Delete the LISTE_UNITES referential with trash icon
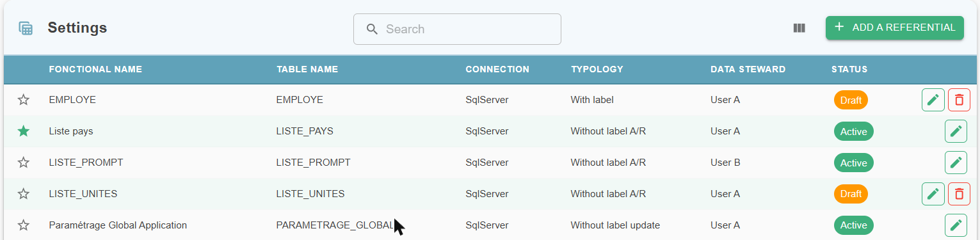The height and width of the screenshot is (240, 980). (959, 194)
